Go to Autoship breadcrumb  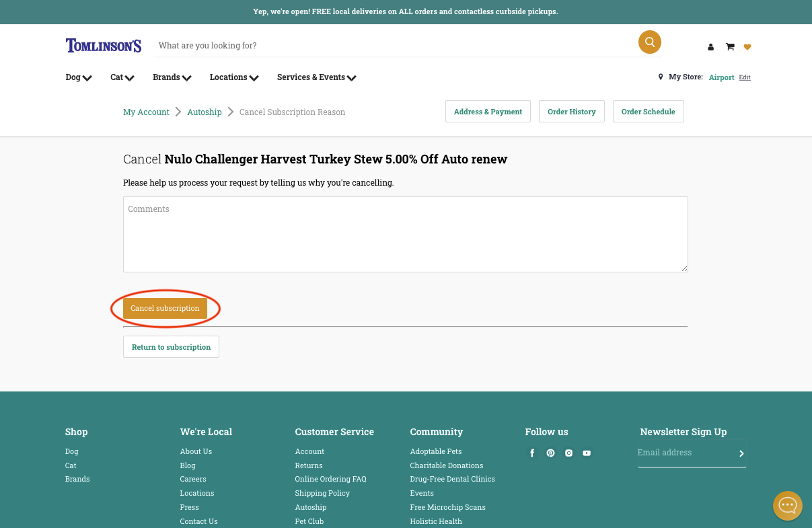pyautogui.click(x=205, y=112)
